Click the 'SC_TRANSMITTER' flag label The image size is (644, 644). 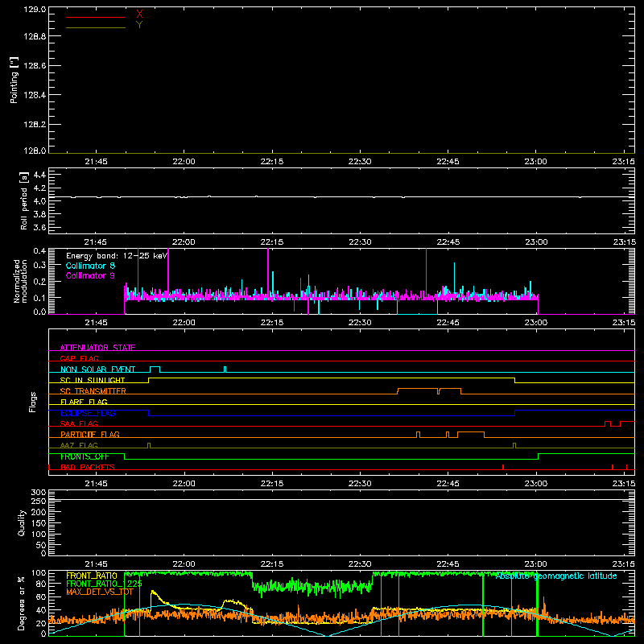click(x=93, y=391)
